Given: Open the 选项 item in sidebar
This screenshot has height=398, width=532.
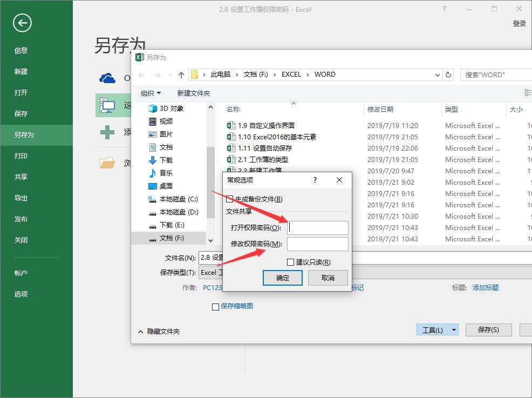Looking at the screenshot, I should pyautogui.click(x=21, y=294).
